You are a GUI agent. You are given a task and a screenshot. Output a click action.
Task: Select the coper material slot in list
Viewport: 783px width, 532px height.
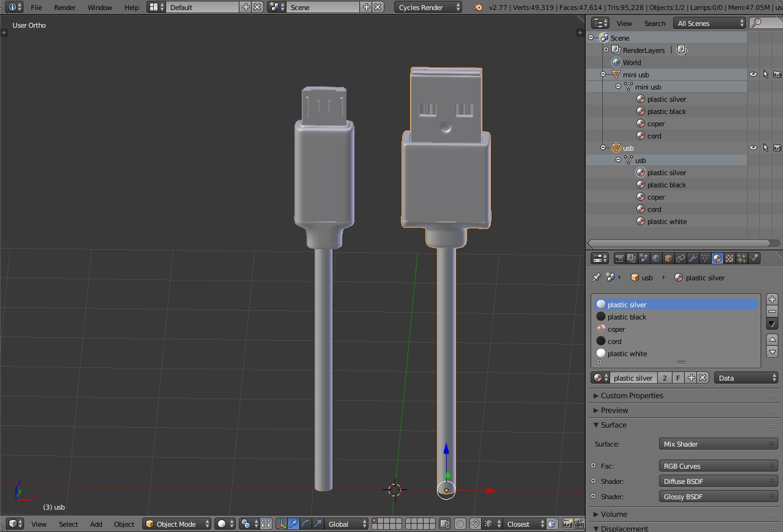pos(676,329)
